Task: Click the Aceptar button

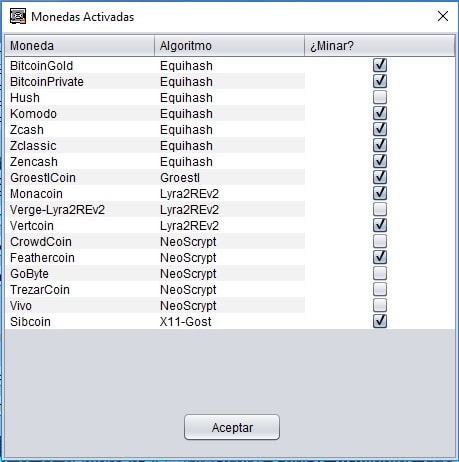Action: pos(232,427)
